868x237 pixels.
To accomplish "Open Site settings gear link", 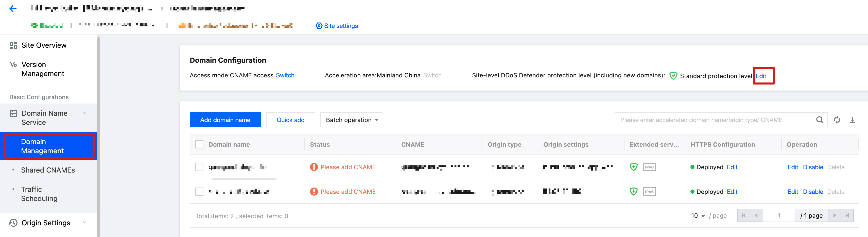I will pos(337,26).
